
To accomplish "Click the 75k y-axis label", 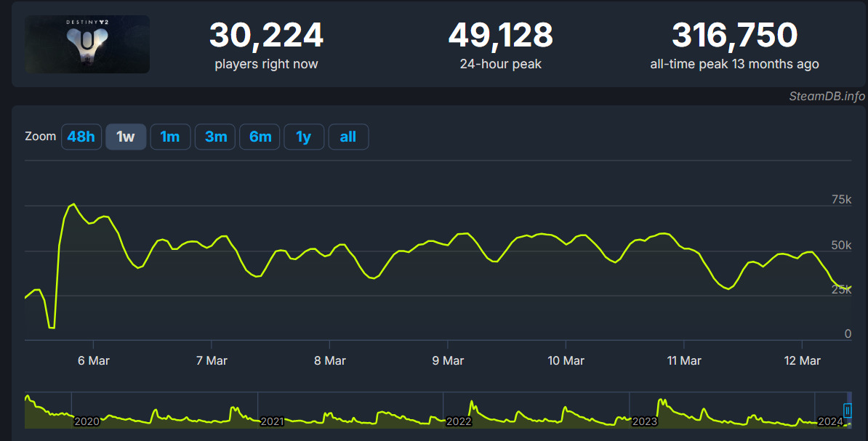I will coord(841,200).
